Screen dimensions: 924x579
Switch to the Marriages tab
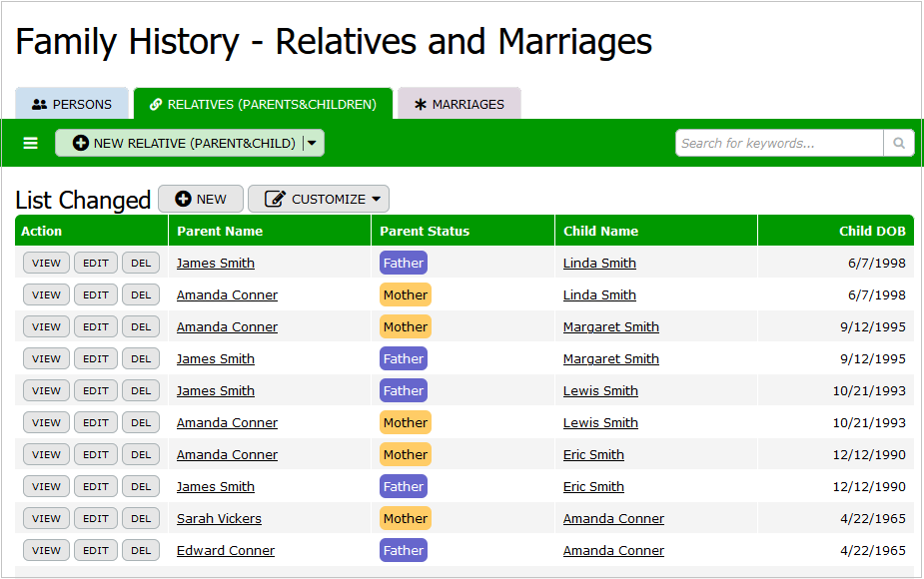point(460,104)
